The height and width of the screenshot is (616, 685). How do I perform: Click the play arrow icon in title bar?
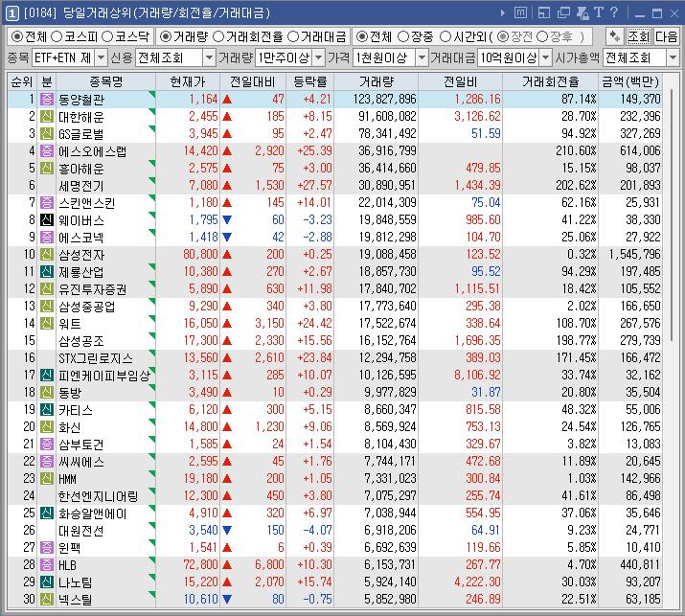click(503, 13)
